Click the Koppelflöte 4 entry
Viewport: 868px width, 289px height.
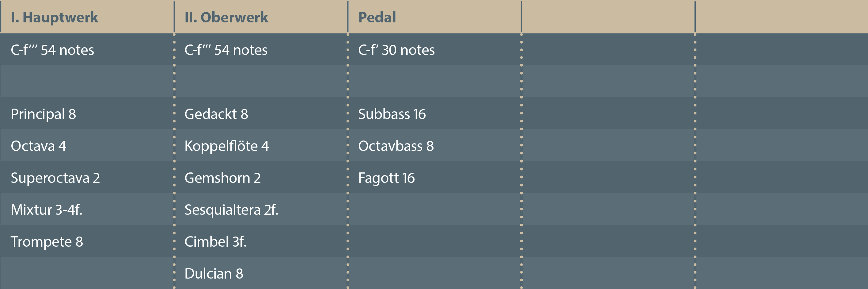click(x=226, y=146)
